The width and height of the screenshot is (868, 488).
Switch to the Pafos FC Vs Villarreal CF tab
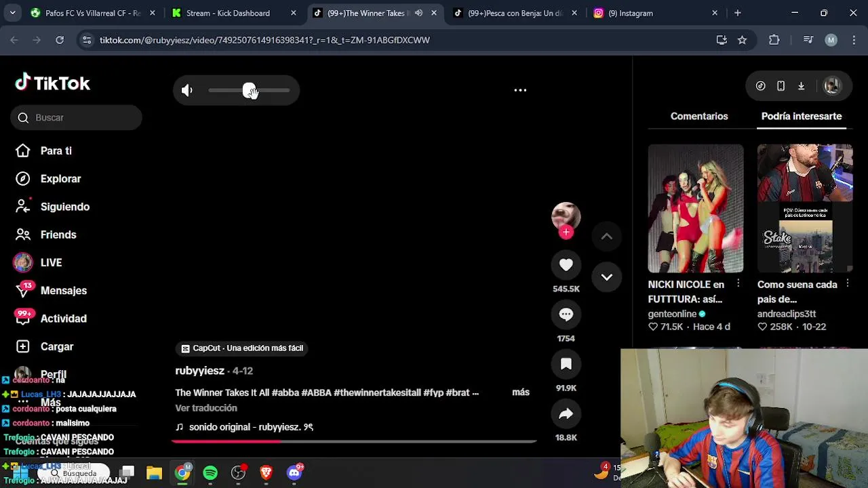[93, 13]
